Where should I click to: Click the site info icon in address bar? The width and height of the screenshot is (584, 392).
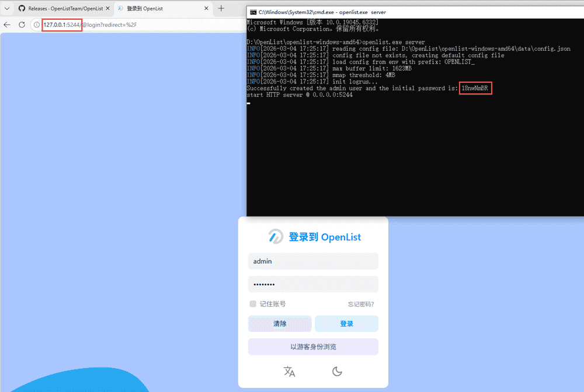(36, 25)
